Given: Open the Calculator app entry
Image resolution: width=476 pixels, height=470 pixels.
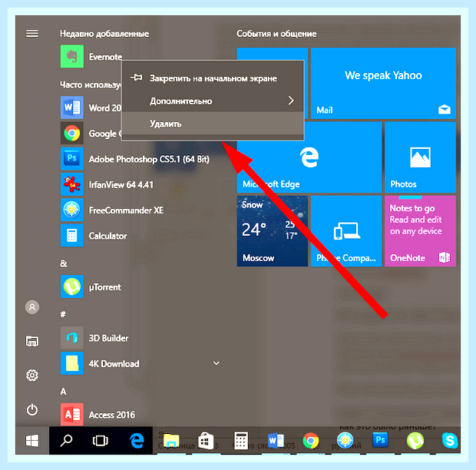Looking at the screenshot, I should pos(94,236).
